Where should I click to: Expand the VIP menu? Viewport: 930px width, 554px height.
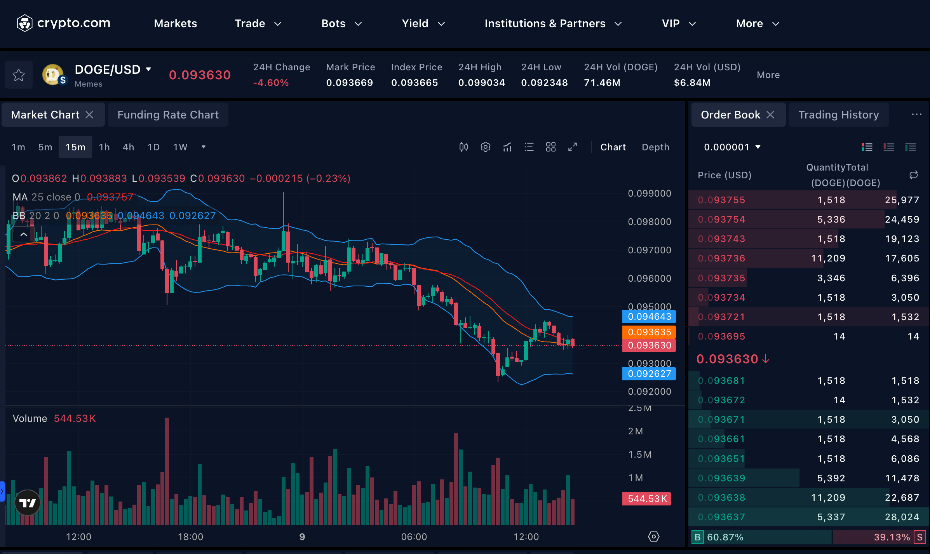[679, 23]
